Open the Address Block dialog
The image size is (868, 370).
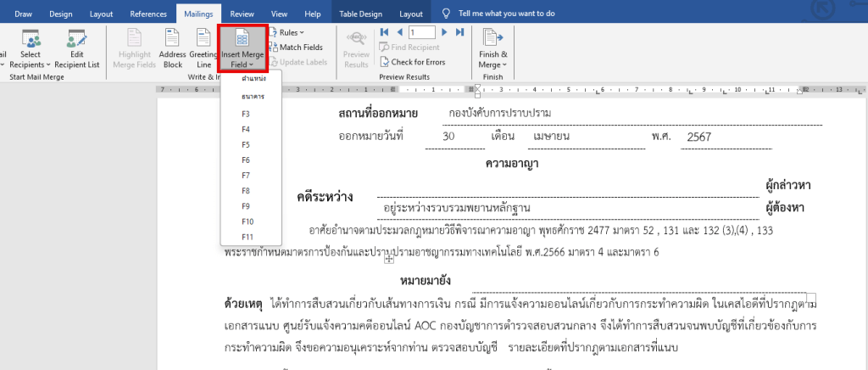172,47
